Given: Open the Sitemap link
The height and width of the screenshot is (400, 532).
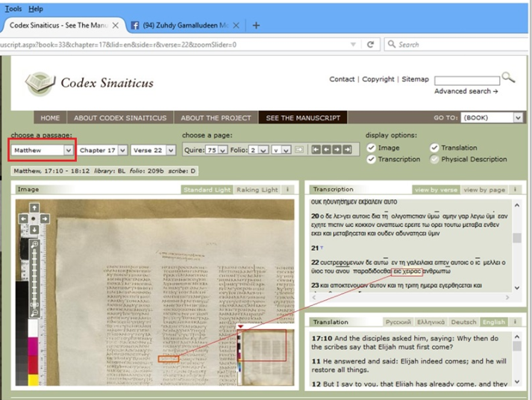Looking at the screenshot, I should 415,79.
